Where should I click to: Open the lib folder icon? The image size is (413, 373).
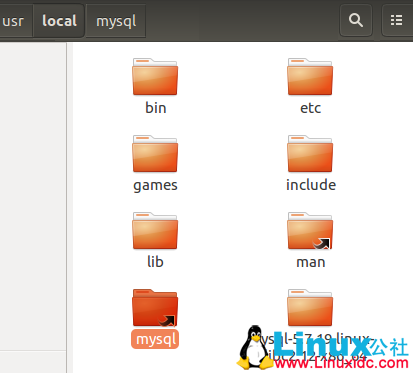click(x=155, y=231)
